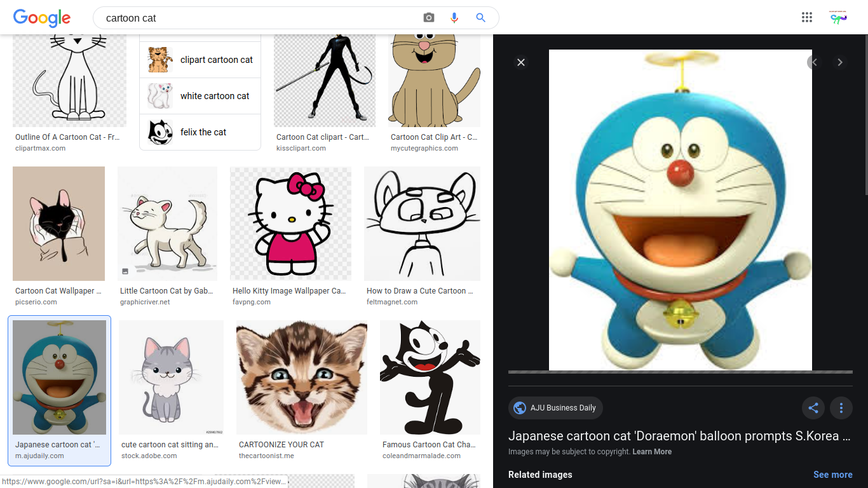Open the large Doraemon preview image

click(681, 210)
